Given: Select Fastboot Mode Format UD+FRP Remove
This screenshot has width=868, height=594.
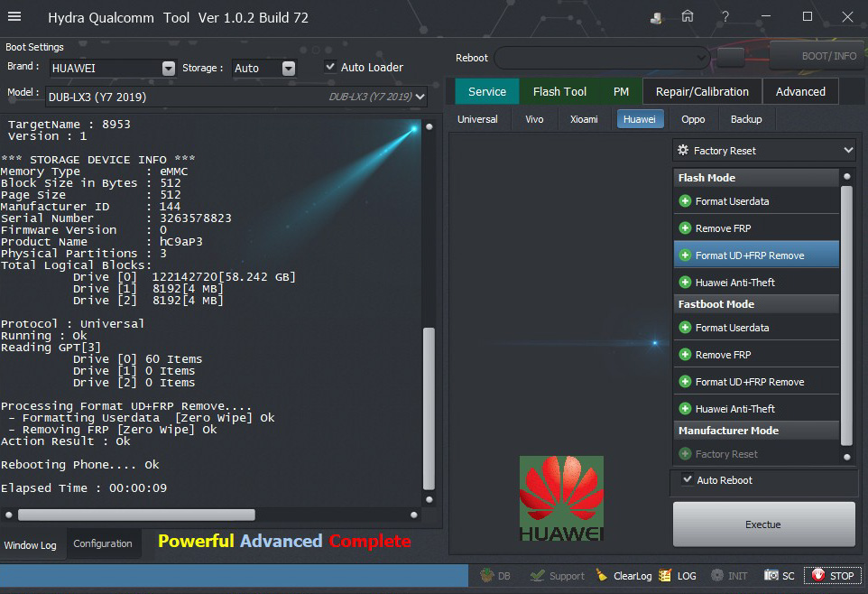Looking at the screenshot, I should pyautogui.click(x=756, y=382).
